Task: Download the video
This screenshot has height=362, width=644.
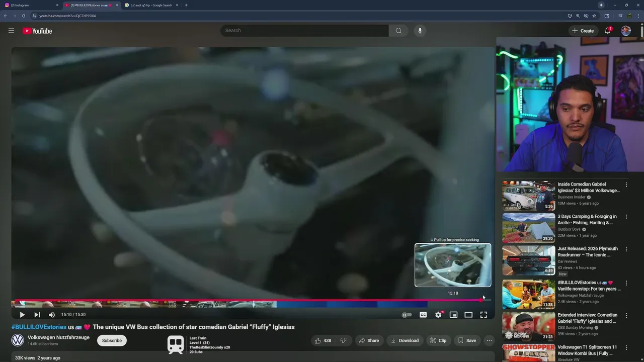Action: tap(405, 340)
